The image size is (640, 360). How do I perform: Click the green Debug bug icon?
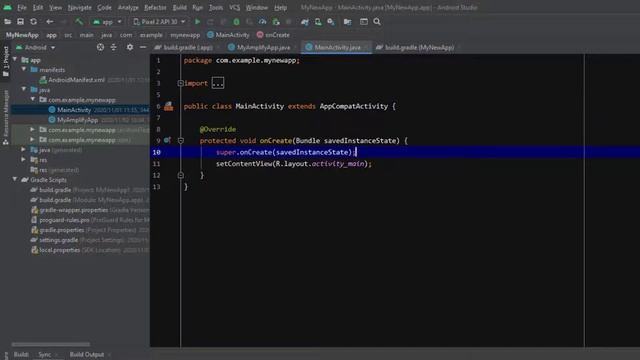(236, 22)
